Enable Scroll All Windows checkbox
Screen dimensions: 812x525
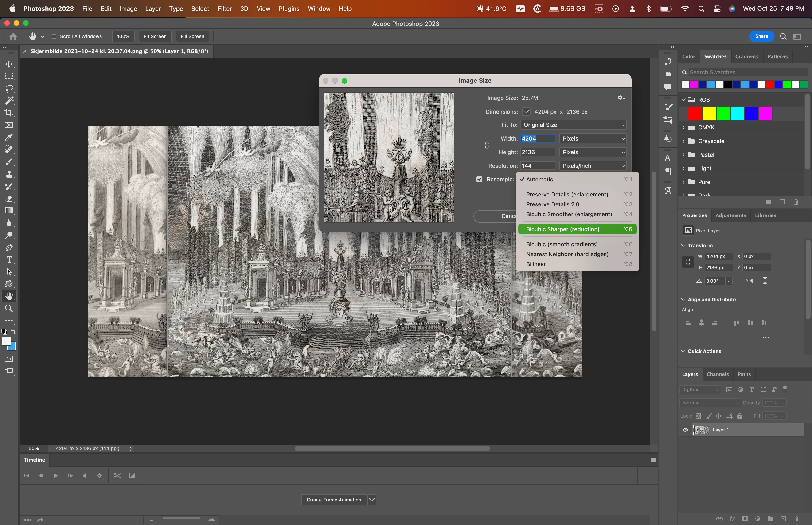54,36
